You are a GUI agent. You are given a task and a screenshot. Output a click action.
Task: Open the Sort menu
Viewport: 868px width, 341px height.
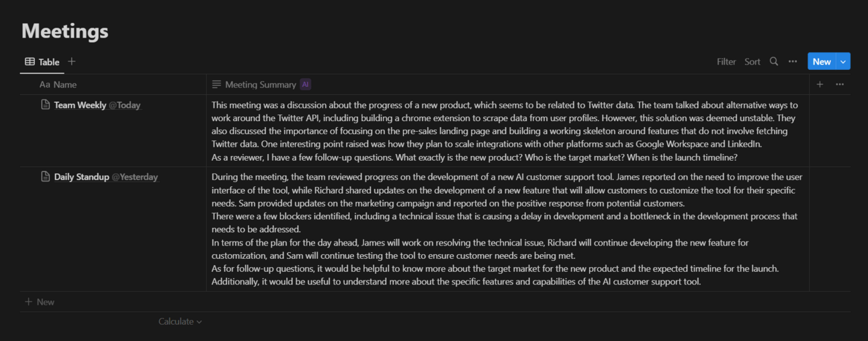tap(752, 61)
